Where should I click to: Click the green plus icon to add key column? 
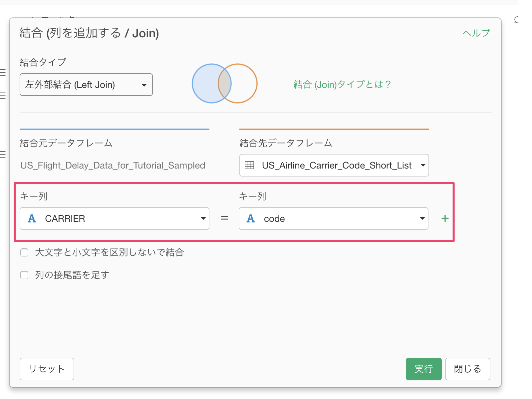(445, 218)
